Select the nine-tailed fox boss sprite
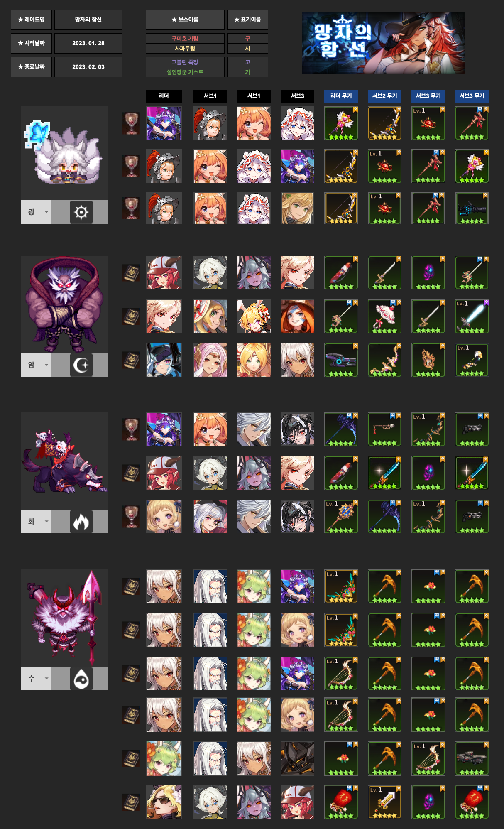 coord(64,153)
